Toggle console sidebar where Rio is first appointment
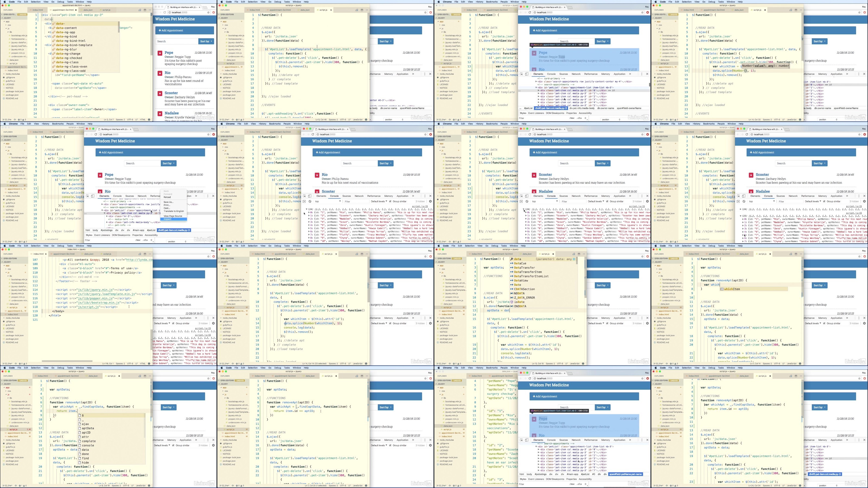Image resolution: width=868 pixels, height=488 pixels. pyautogui.click(x=304, y=201)
